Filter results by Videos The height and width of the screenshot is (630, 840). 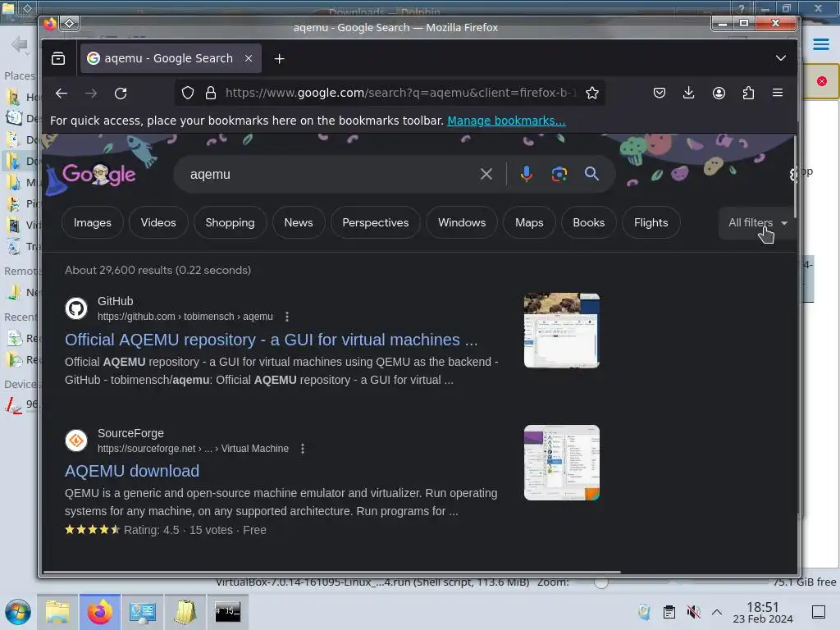tap(158, 222)
